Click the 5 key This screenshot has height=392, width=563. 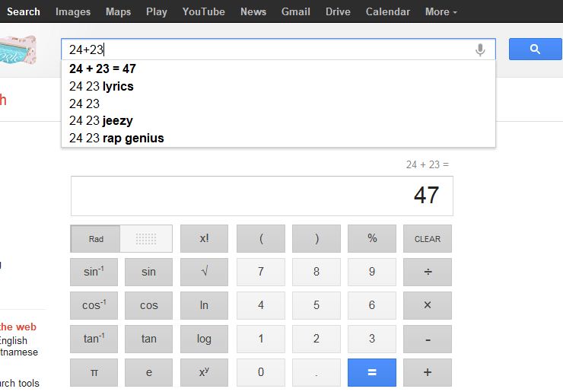coord(316,305)
